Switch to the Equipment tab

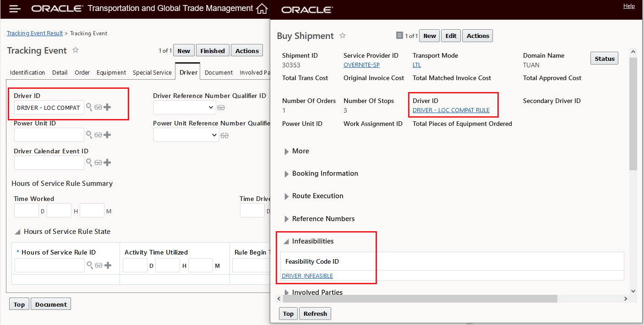111,72
